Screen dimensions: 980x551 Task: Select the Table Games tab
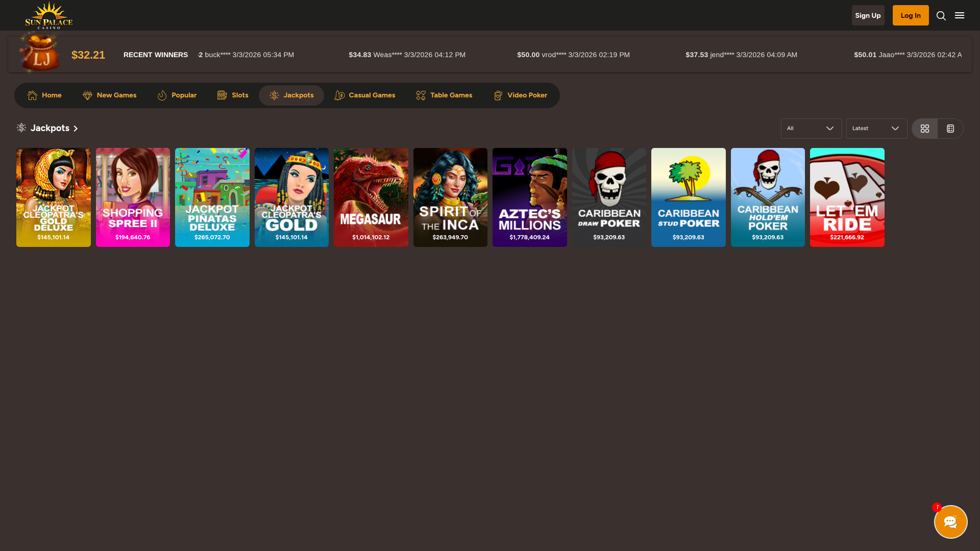[444, 95]
